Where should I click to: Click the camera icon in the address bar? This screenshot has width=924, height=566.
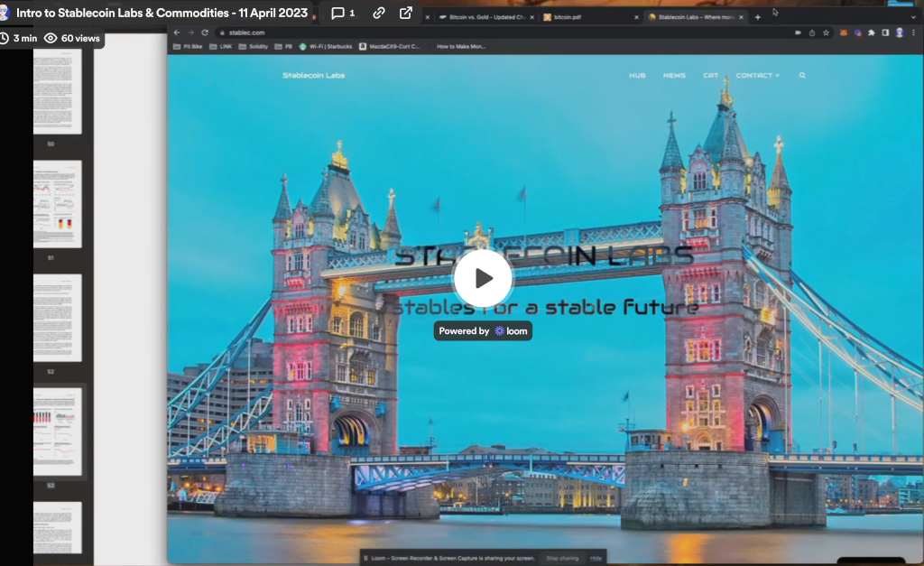tap(798, 33)
